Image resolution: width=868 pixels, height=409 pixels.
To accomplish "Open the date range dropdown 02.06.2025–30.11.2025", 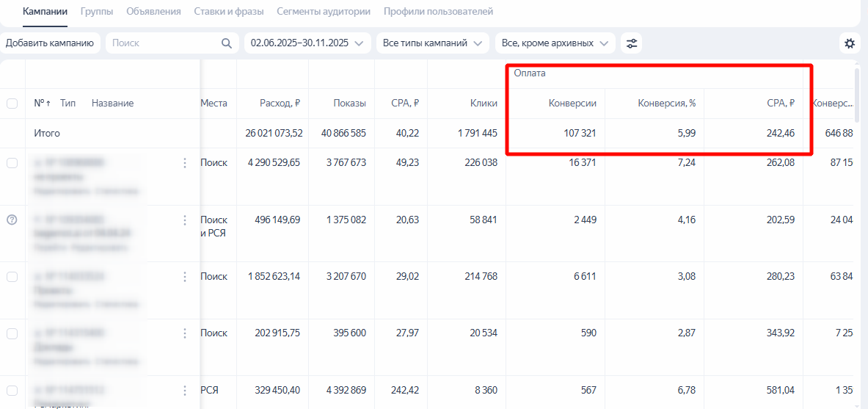I will (x=307, y=43).
